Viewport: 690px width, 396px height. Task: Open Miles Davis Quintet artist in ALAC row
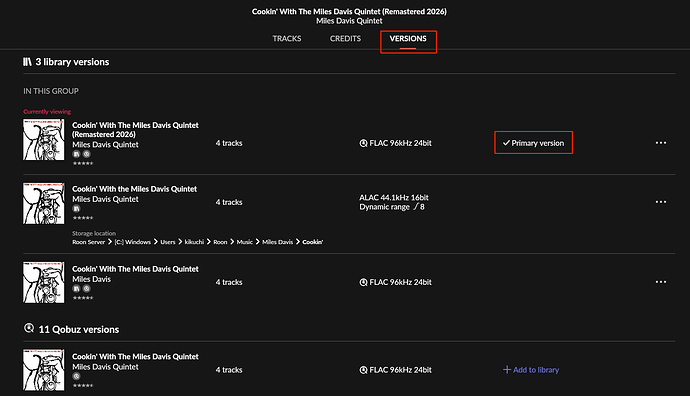coord(105,199)
